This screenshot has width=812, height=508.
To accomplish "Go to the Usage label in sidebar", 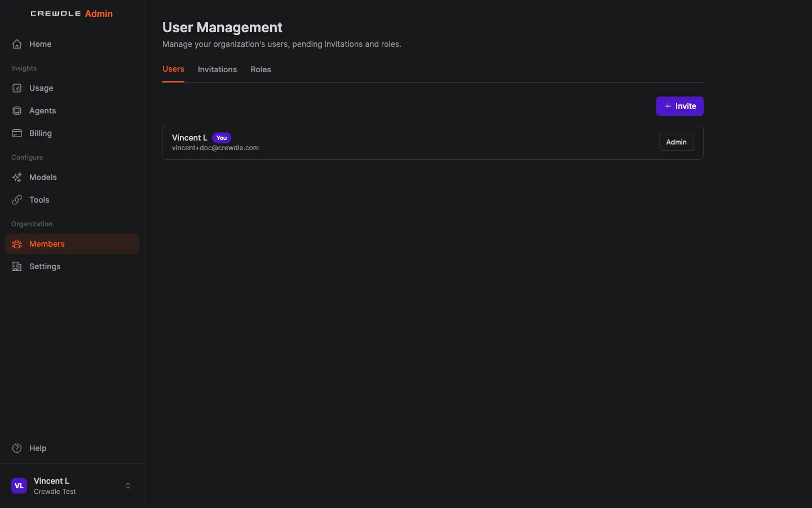I will pyautogui.click(x=41, y=88).
